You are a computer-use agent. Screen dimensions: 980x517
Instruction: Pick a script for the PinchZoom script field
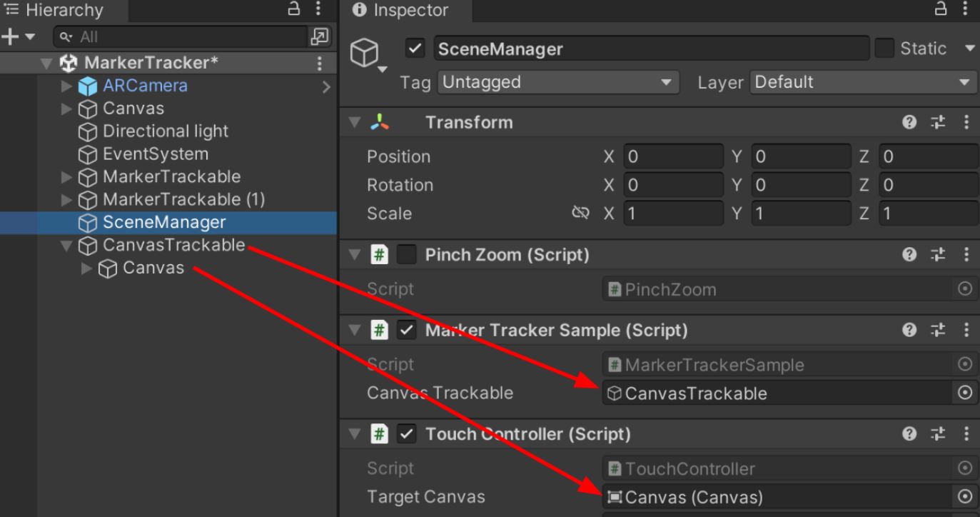coord(966,289)
